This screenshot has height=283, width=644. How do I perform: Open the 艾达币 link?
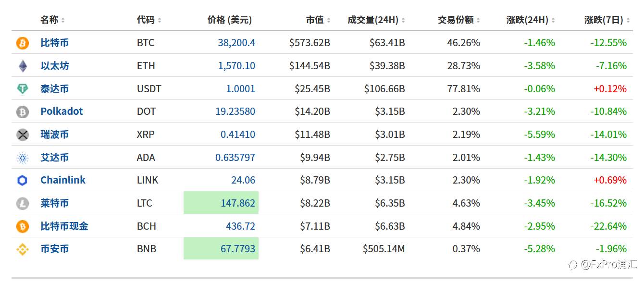pos(54,158)
